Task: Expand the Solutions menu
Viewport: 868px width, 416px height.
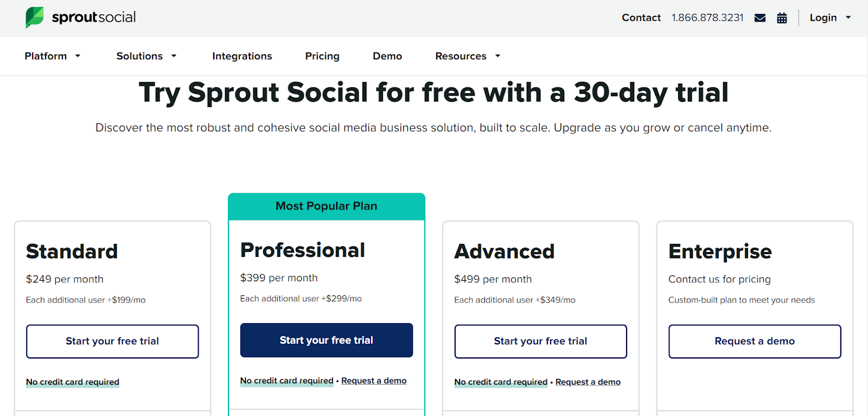Action: tap(146, 56)
